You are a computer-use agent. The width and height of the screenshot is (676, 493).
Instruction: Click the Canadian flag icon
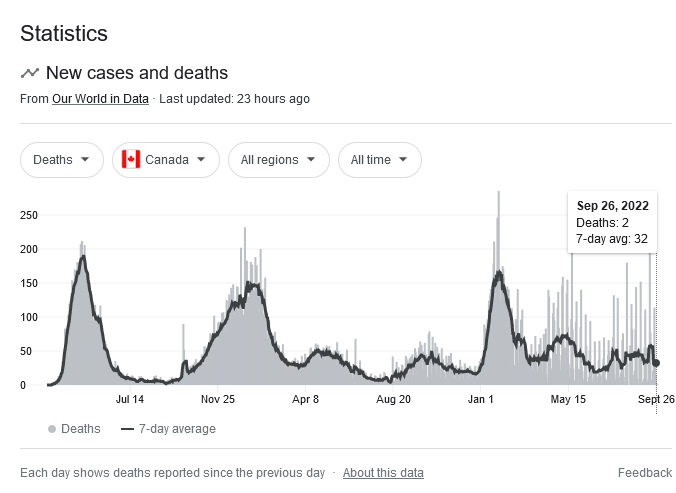coord(130,160)
